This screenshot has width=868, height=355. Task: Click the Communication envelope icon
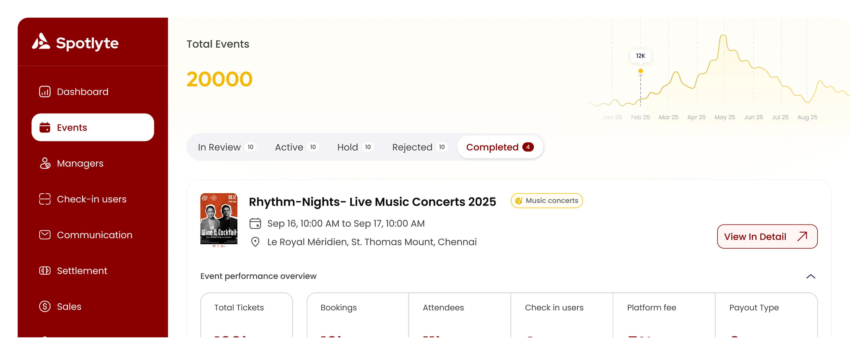coord(45,235)
